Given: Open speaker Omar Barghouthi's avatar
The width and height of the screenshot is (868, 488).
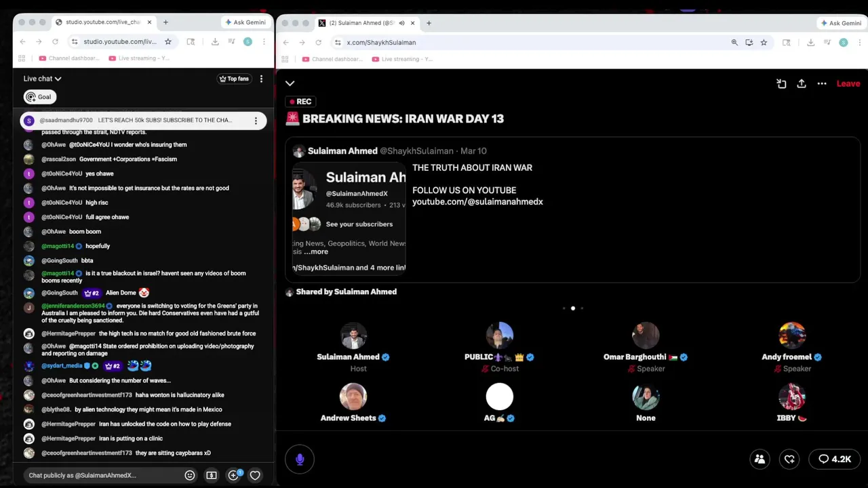Looking at the screenshot, I should click(x=646, y=336).
